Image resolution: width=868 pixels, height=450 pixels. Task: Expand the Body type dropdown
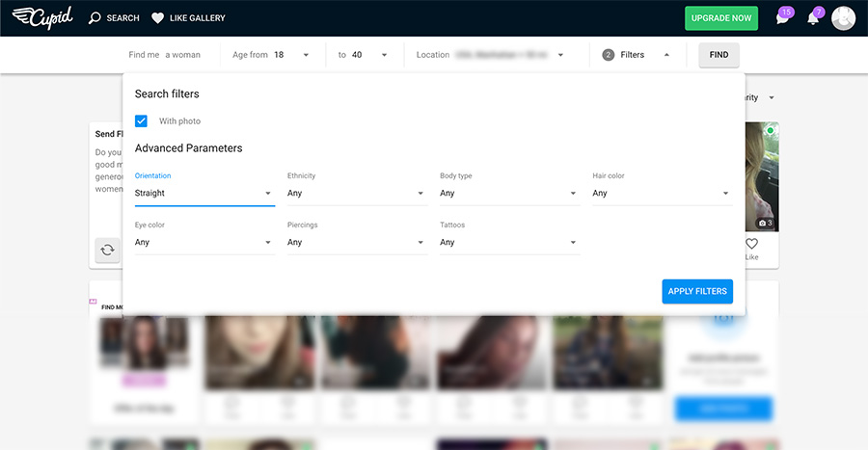pos(510,193)
